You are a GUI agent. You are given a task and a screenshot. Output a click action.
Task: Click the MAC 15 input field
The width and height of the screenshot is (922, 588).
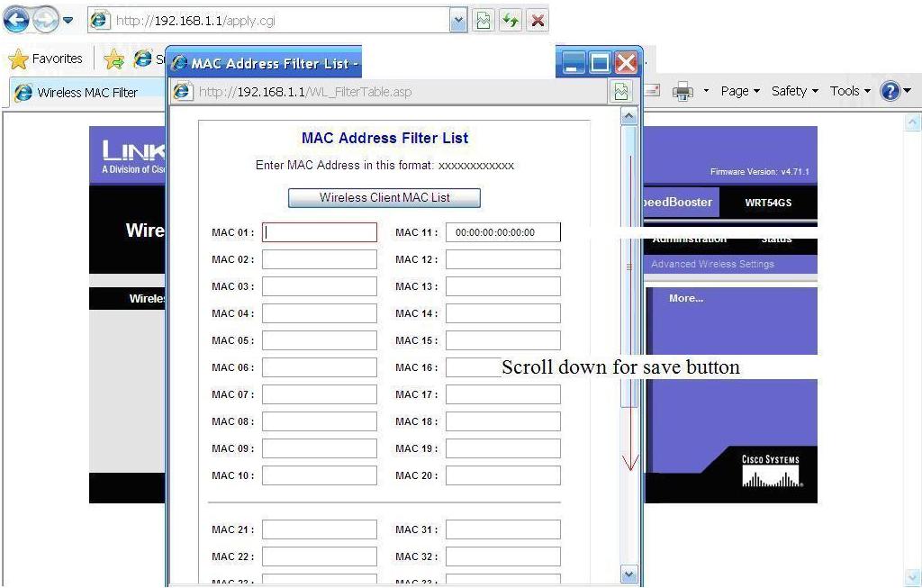[x=503, y=340]
